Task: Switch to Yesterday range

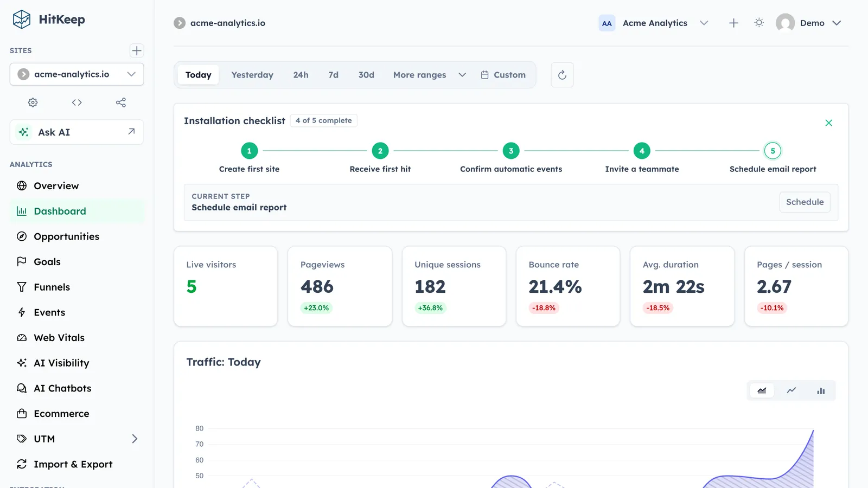Action: (252, 75)
